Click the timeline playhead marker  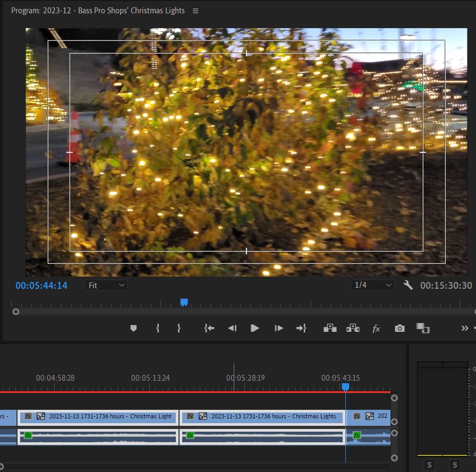(x=345, y=387)
